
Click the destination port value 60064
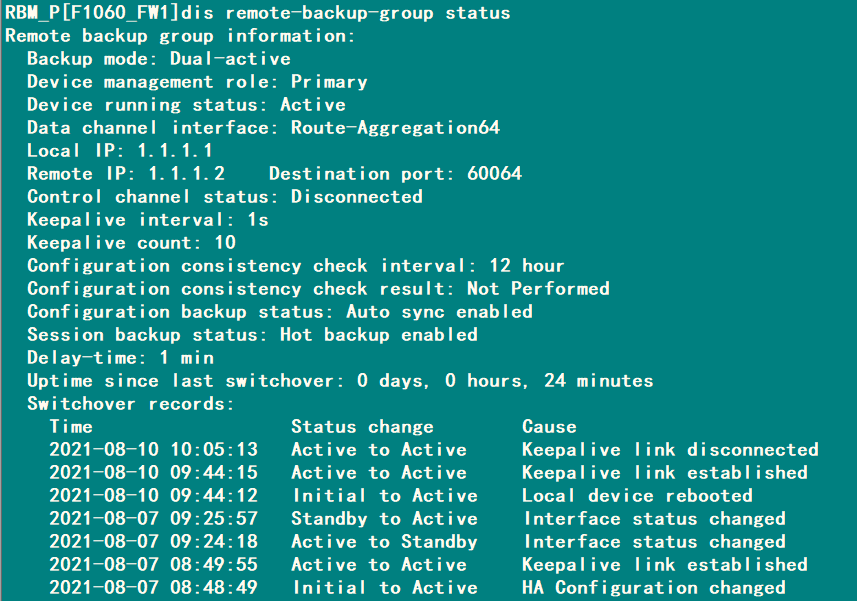point(494,174)
